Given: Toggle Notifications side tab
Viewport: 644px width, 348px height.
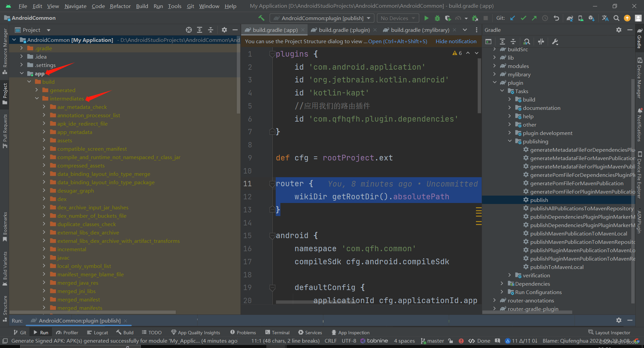Looking at the screenshot, I should (639, 125).
